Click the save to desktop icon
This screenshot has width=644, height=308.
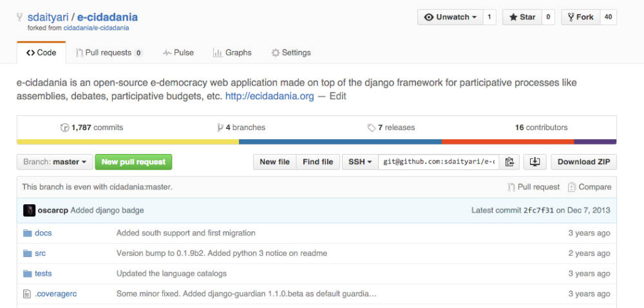click(x=535, y=162)
